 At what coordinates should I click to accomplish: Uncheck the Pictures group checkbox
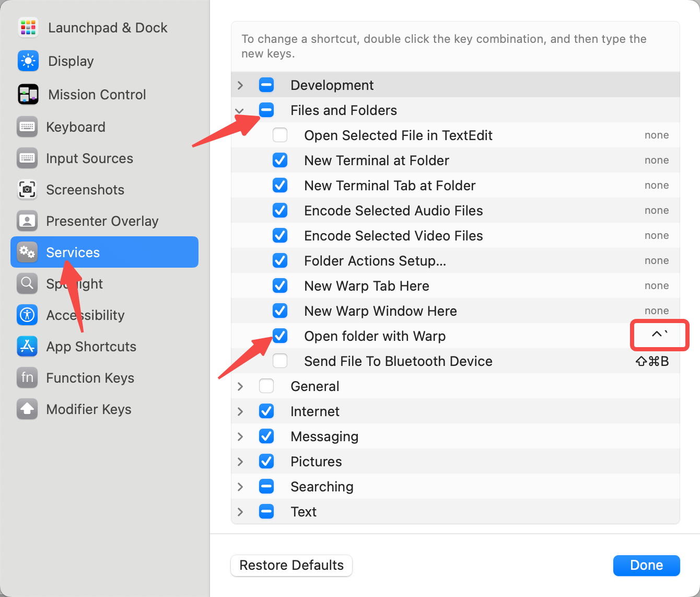(x=266, y=461)
